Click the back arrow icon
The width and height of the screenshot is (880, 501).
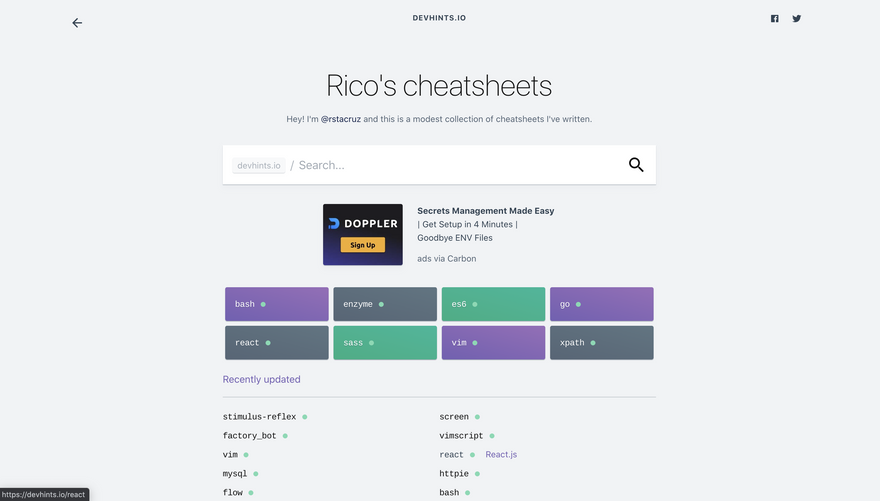coord(77,23)
